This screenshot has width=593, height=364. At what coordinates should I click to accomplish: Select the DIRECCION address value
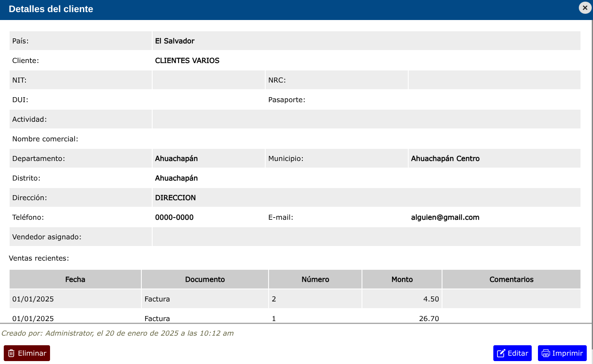pyautogui.click(x=175, y=198)
